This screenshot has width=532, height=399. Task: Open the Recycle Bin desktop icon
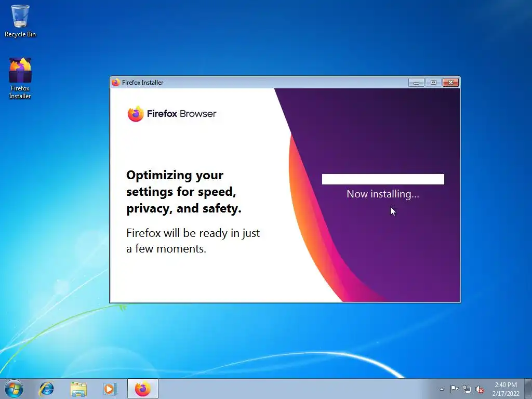coord(20,21)
